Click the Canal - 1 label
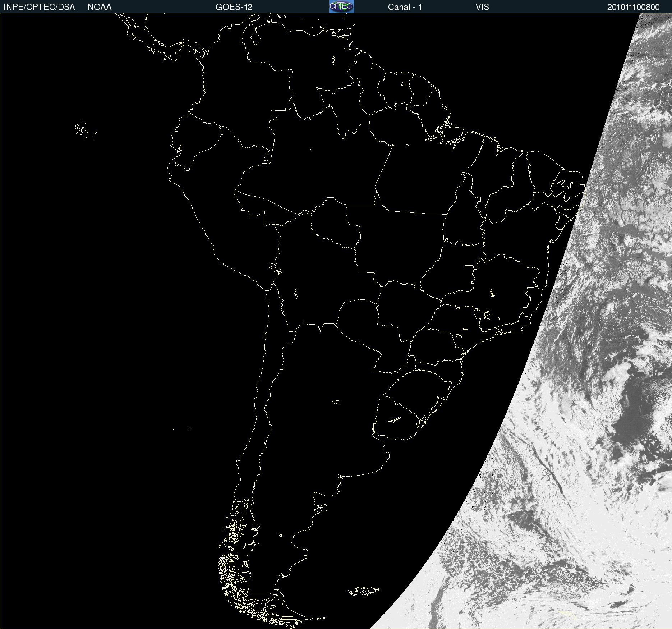672x629 pixels. [405, 7]
